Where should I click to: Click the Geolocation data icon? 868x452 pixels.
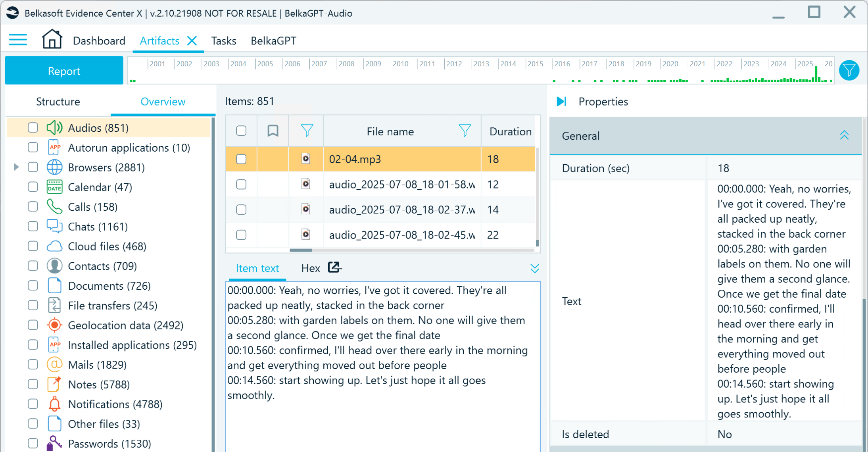point(54,325)
